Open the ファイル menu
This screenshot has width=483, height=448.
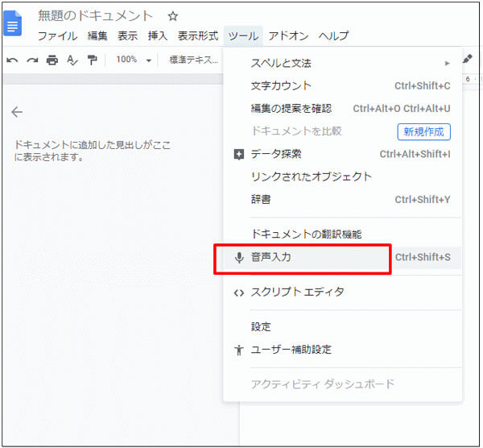point(58,36)
